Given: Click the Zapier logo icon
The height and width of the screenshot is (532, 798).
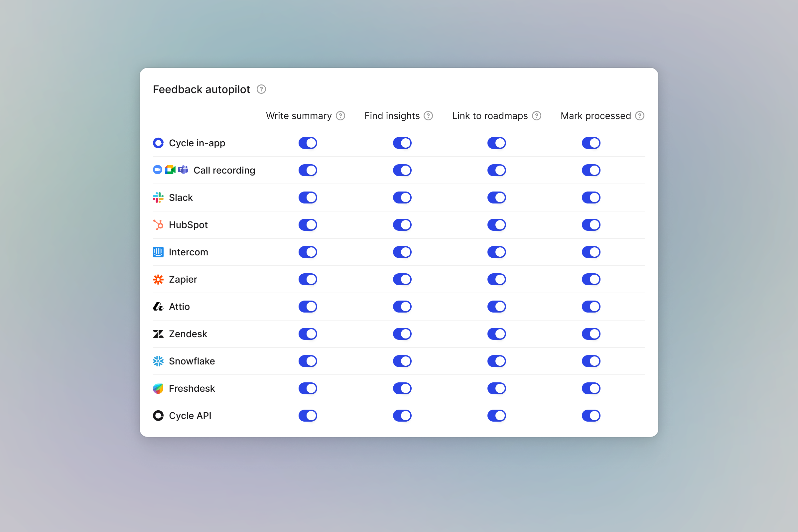Looking at the screenshot, I should (x=158, y=279).
